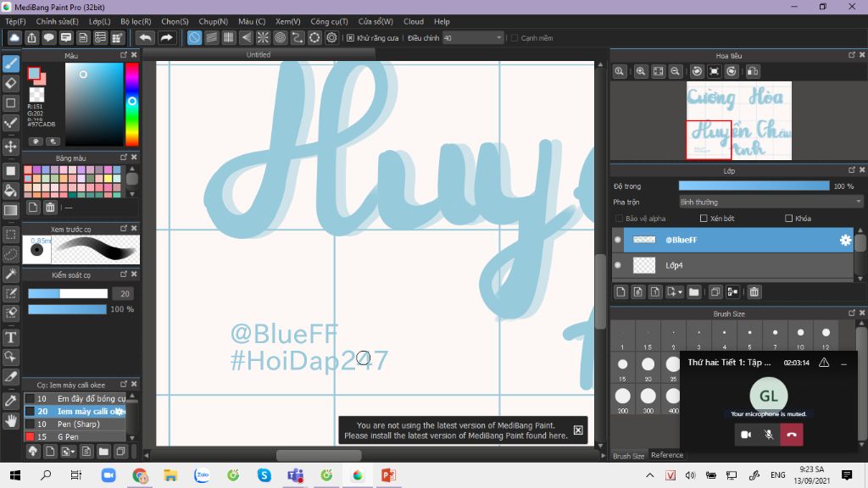Image resolution: width=868 pixels, height=488 pixels.
Task: Click the export share icon in toolbar
Action: [31, 37]
